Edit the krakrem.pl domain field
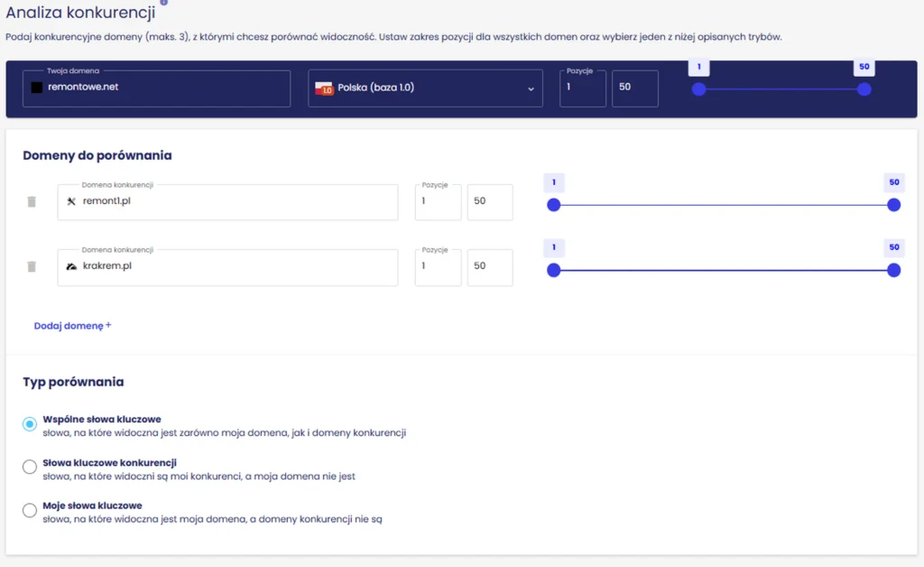 (227, 267)
